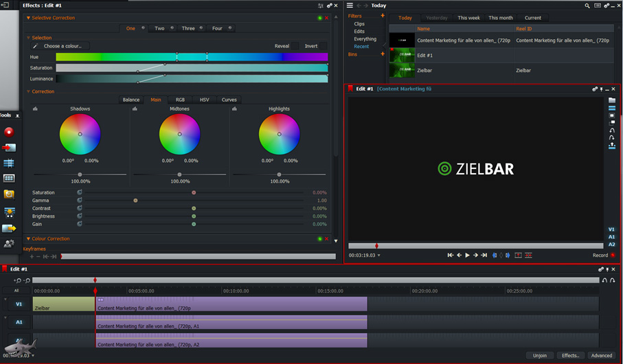
Task: Click the Shadows histogram icon
Action: click(35, 109)
